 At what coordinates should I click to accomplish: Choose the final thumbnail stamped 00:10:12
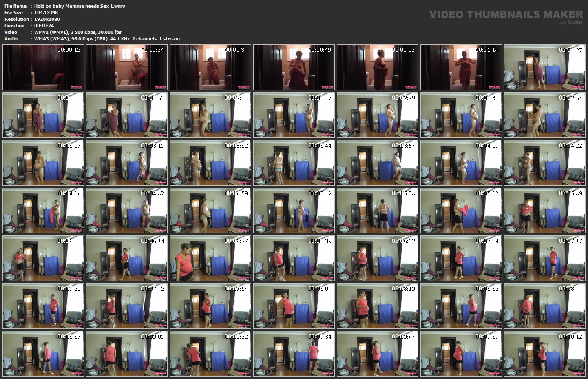[545, 354]
